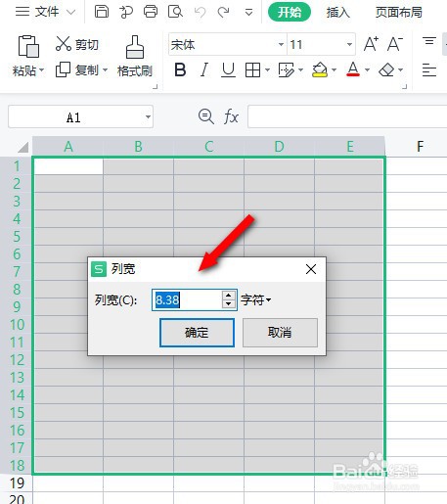Click the top vertical alignment icon
Viewport: 447px width, 504px height.
click(429, 41)
